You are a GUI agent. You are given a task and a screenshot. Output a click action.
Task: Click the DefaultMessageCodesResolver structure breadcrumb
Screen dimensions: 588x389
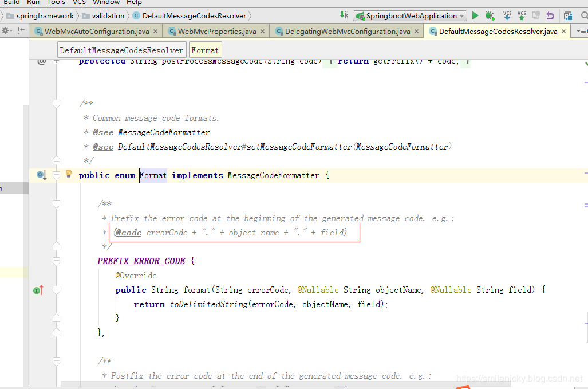click(121, 50)
